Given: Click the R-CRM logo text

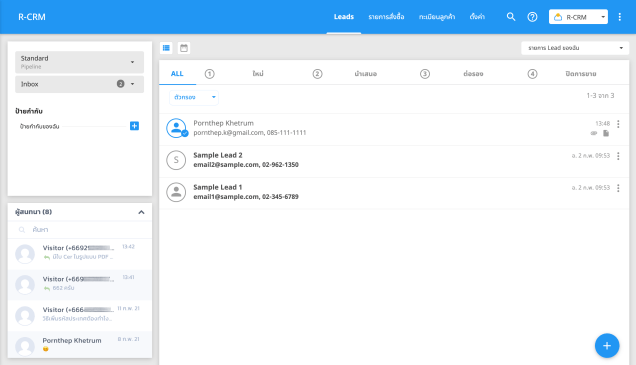Looking at the screenshot, I should click(x=32, y=17).
